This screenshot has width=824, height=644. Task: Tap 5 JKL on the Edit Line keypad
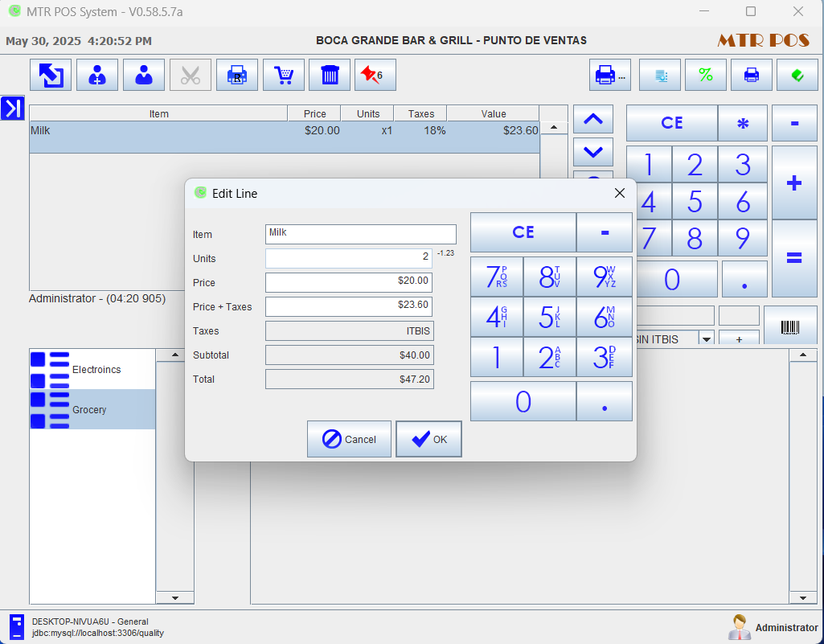[550, 317]
